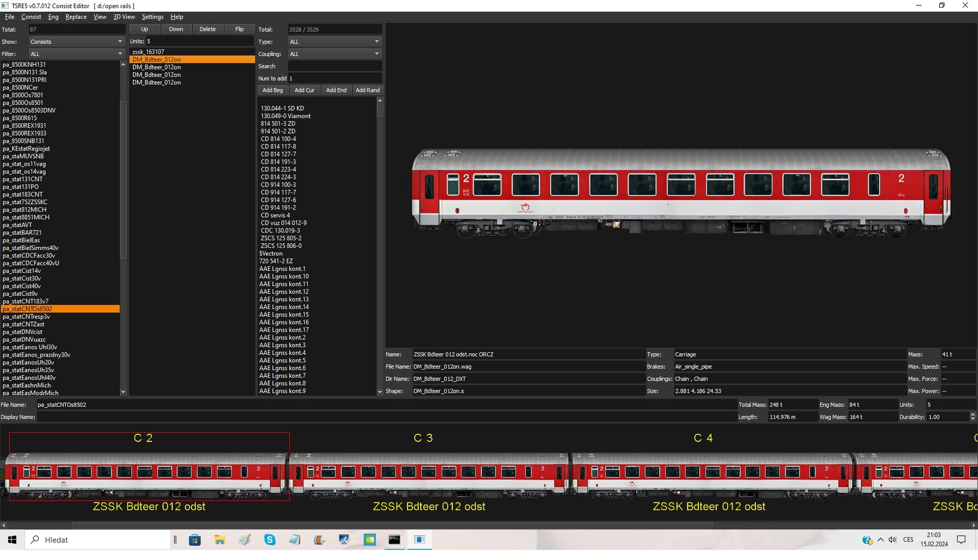978x560 pixels.
Task: Open the Replace menu
Action: click(76, 17)
